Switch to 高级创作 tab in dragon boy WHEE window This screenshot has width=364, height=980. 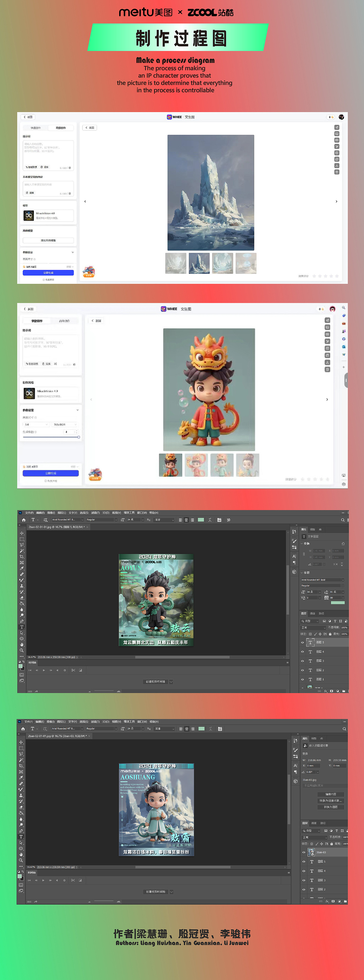[64, 321]
